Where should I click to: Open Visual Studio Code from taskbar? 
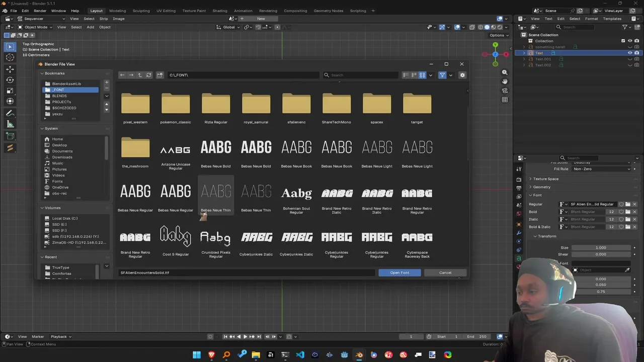click(x=300, y=355)
